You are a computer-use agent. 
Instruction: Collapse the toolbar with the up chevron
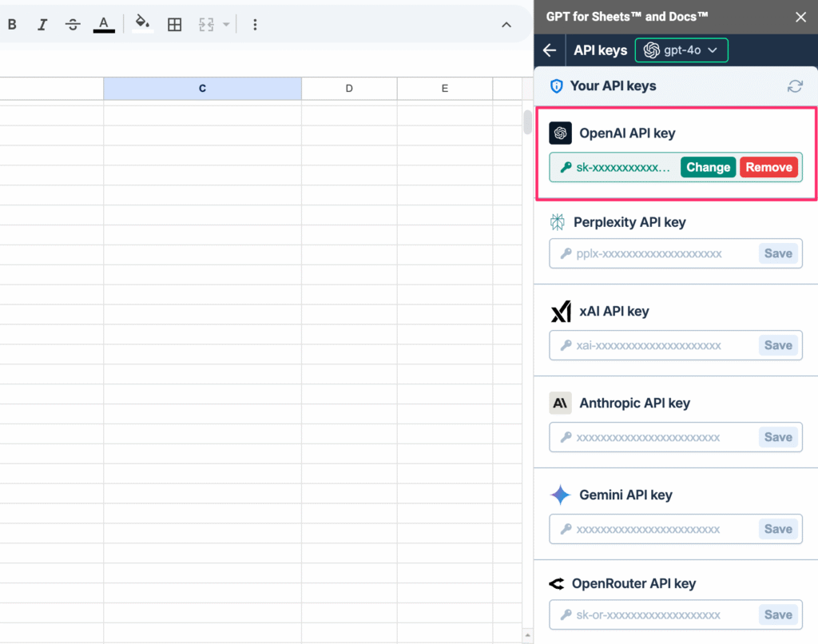(506, 25)
